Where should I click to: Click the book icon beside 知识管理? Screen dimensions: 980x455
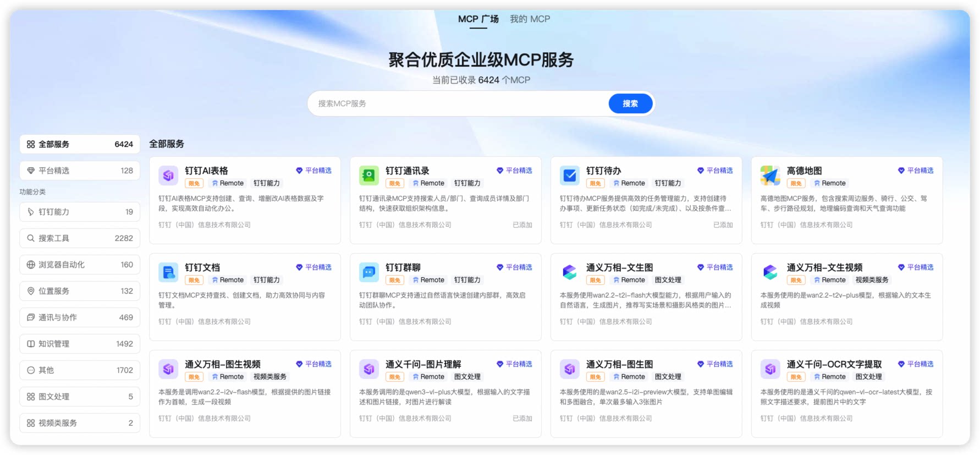tap(31, 344)
